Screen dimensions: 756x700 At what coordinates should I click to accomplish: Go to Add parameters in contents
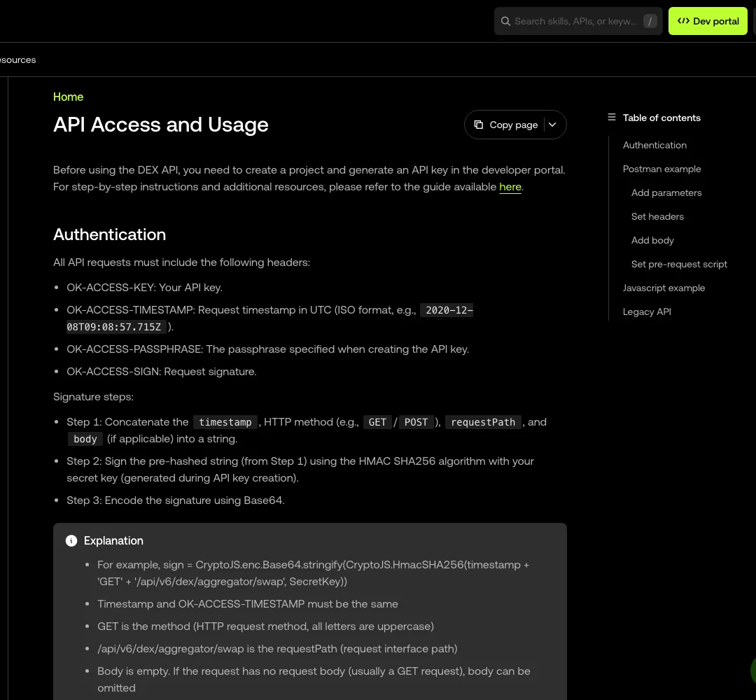pyautogui.click(x=666, y=192)
